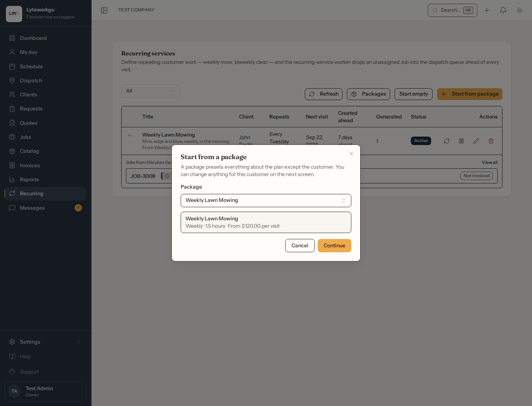Open Clients section

point(45,94)
